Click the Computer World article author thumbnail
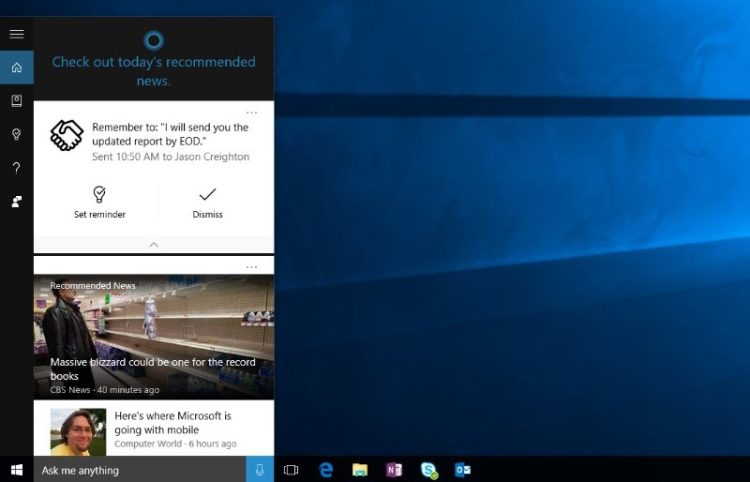Screen dimensions: 750x482 78,432
